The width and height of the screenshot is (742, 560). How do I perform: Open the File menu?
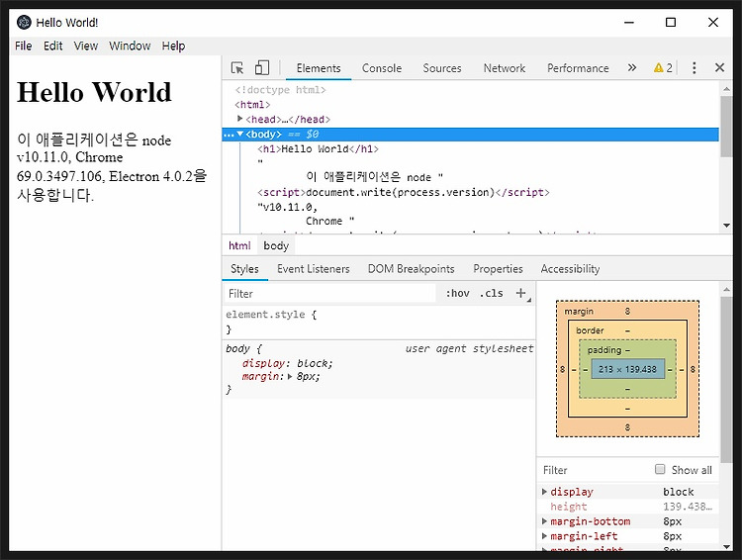(x=23, y=46)
